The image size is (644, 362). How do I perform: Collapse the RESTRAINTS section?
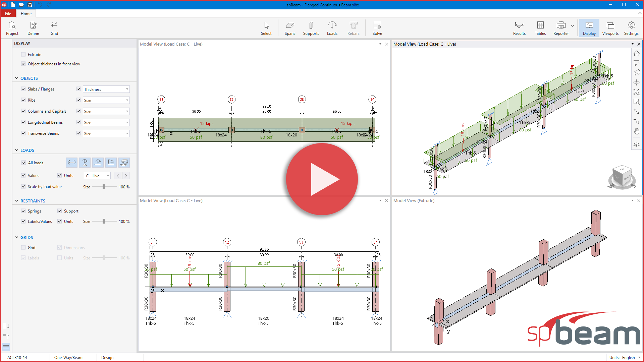17,201
